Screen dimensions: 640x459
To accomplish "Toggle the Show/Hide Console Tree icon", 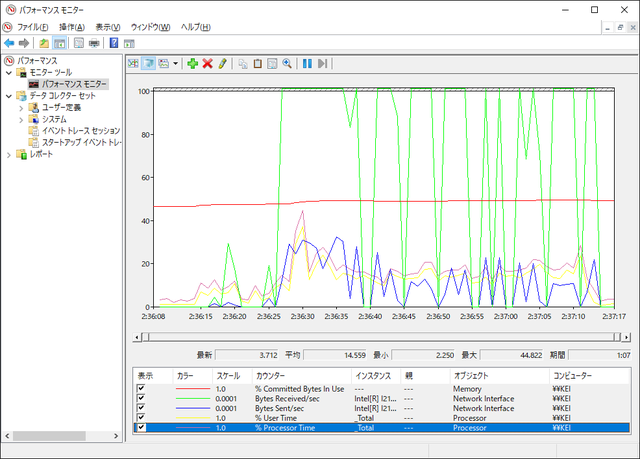I will tap(60, 43).
